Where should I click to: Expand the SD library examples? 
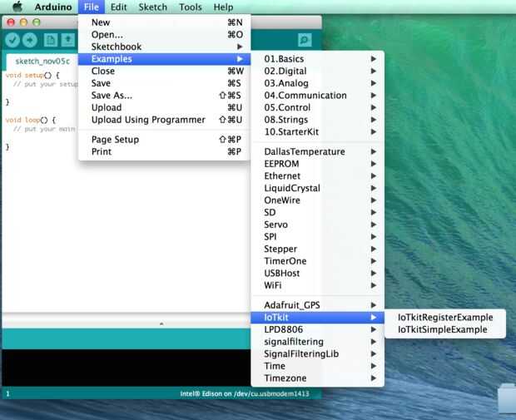pyautogui.click(x=318, y=212)
